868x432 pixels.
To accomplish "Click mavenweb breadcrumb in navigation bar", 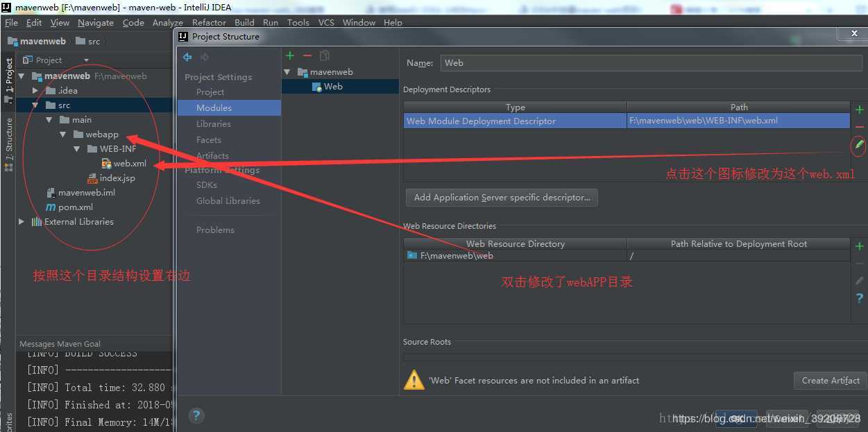I will pos(37,41).
